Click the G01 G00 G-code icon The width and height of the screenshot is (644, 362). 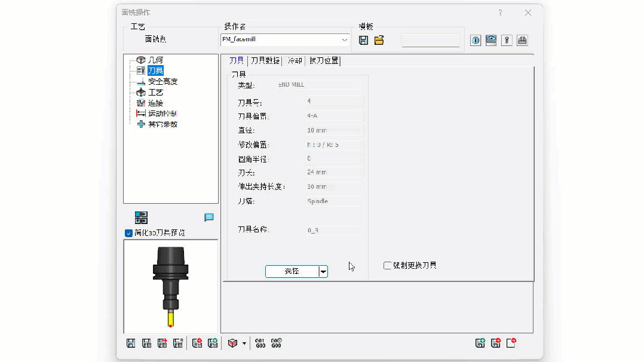(x=260, y=343)
